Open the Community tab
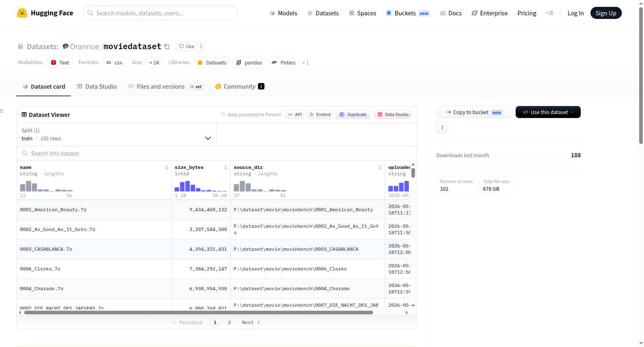The height and width of the screenshot is (347, 644). (x=240, y=87)
